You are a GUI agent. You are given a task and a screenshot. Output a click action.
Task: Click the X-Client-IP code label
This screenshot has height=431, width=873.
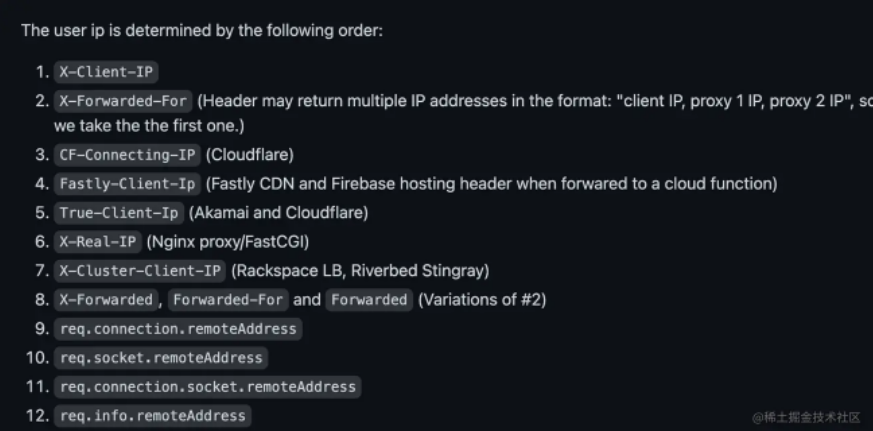click(x=107, y=72)
